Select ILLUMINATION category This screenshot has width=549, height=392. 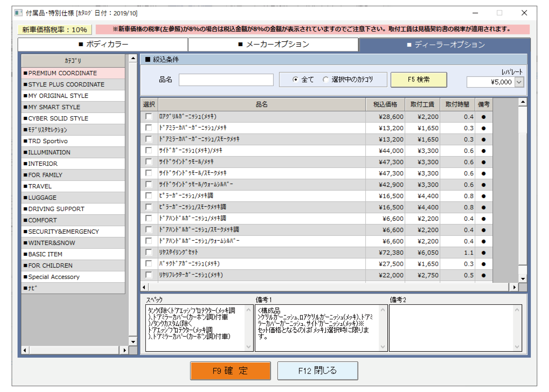[x=73, y=153]
